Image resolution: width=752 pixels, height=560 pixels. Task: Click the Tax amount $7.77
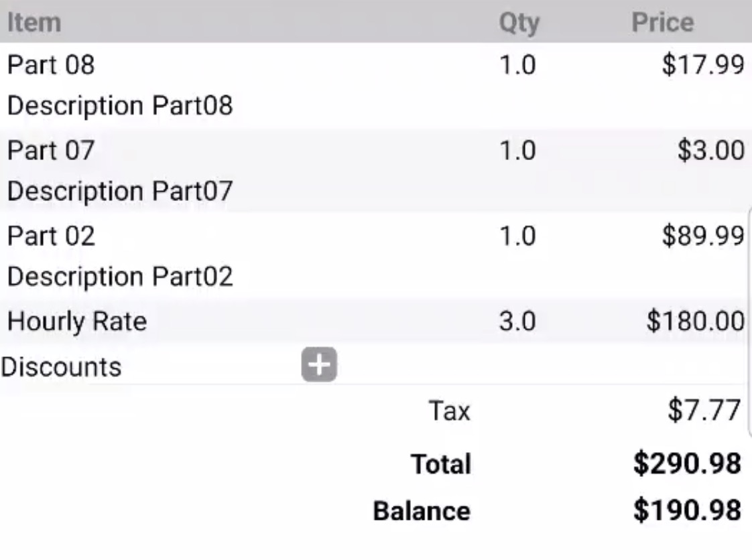point(704,410)
